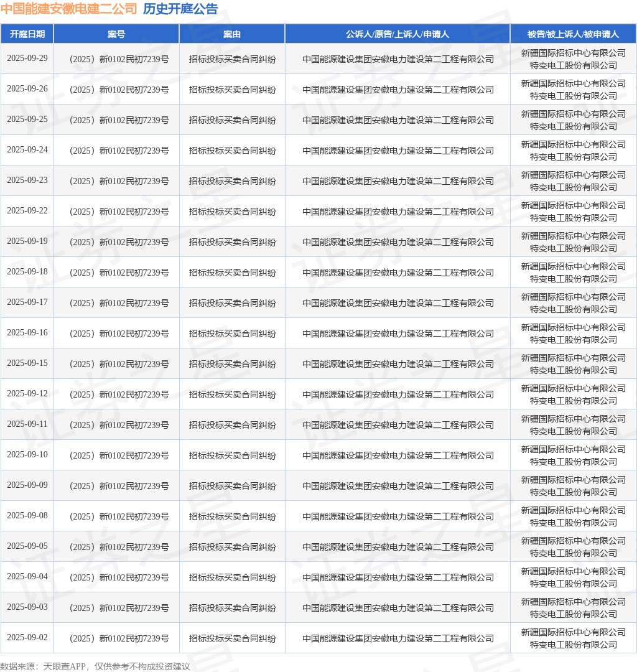Screen dimensions: 637x672
Task: Click plaintiff company in the 2025-09-04 row
Action: [398, 577]
